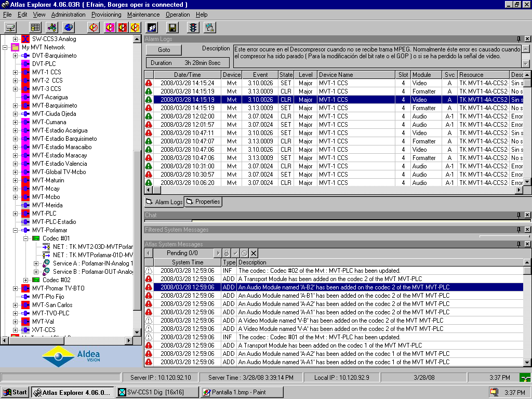
Task: Click the yellow-background alarm filter icon
Action: pos(135,28)
